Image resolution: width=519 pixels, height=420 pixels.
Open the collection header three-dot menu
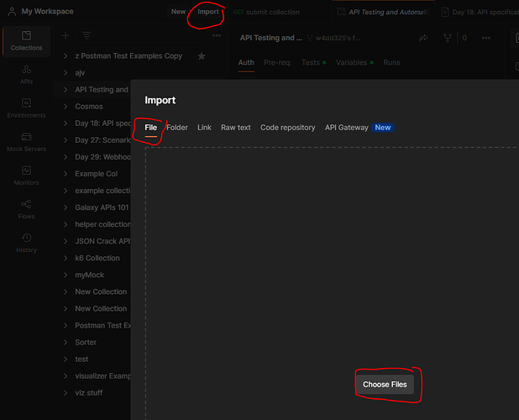pos(486,38)
